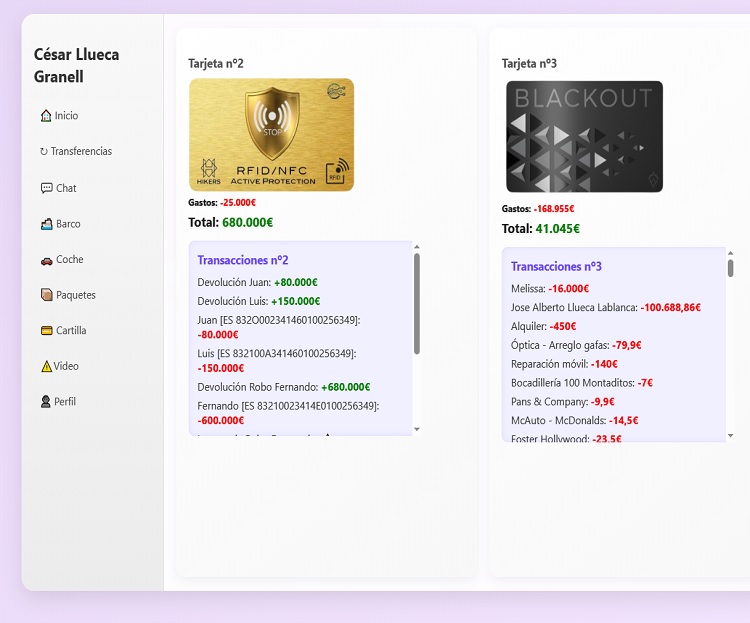Click the Transacciones nº2 scrollbar thumb
750x623 pixels.
click(x=417, y=304)
